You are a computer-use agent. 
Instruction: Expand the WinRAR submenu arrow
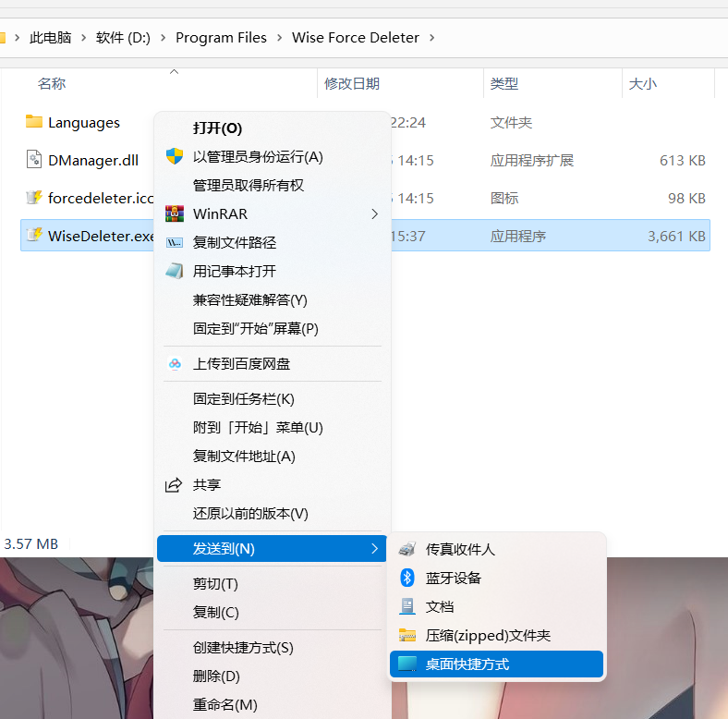coord(374,213)
